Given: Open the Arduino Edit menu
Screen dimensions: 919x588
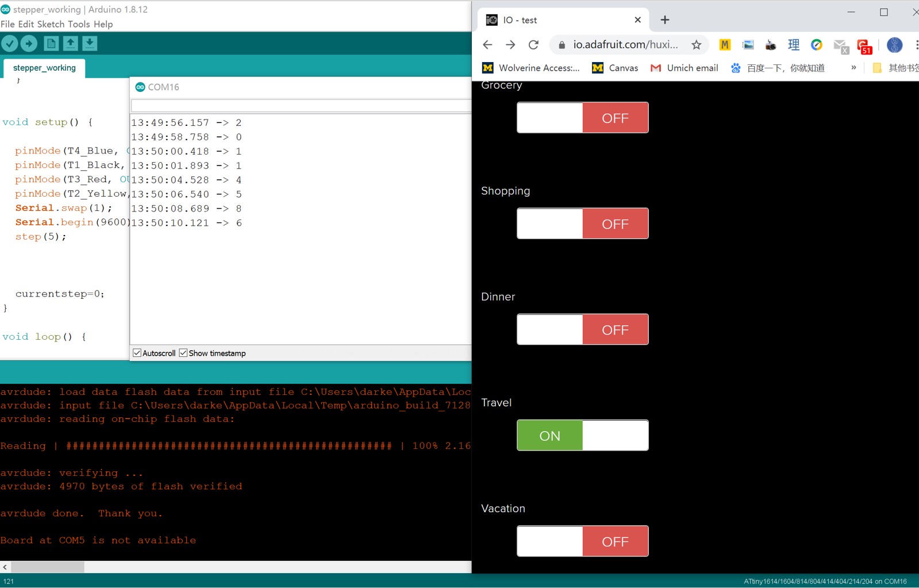Looking at the screenshot, I should coord(26,24).
